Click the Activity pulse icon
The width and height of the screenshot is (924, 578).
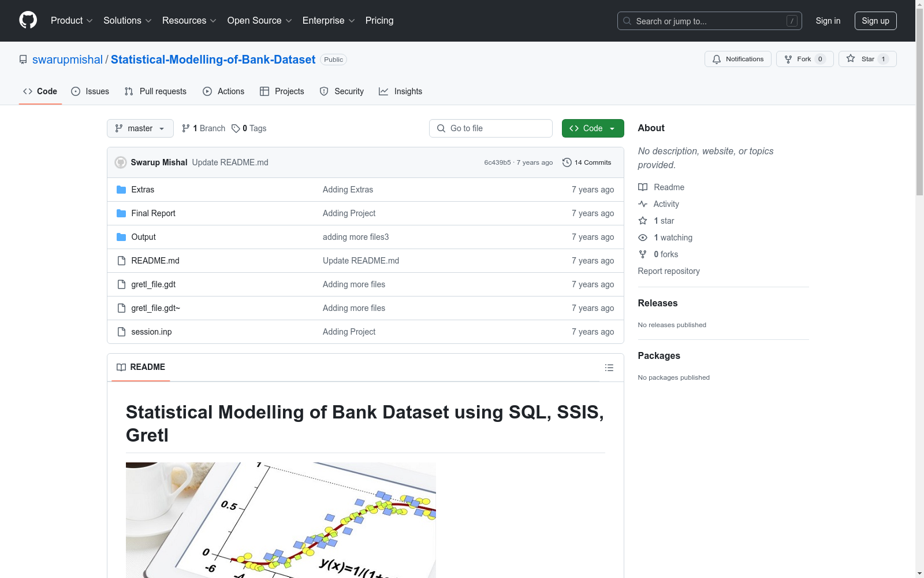point(643,204)
